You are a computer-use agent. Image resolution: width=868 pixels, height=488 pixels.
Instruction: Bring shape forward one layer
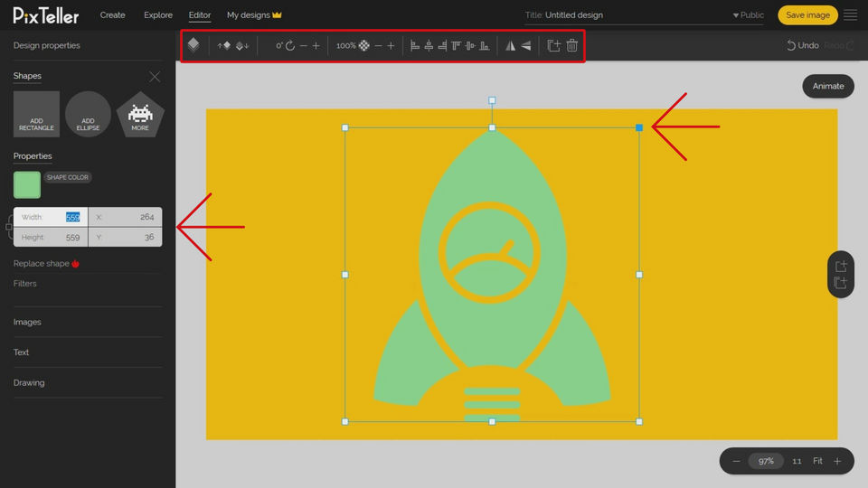(x=224, y=45)
